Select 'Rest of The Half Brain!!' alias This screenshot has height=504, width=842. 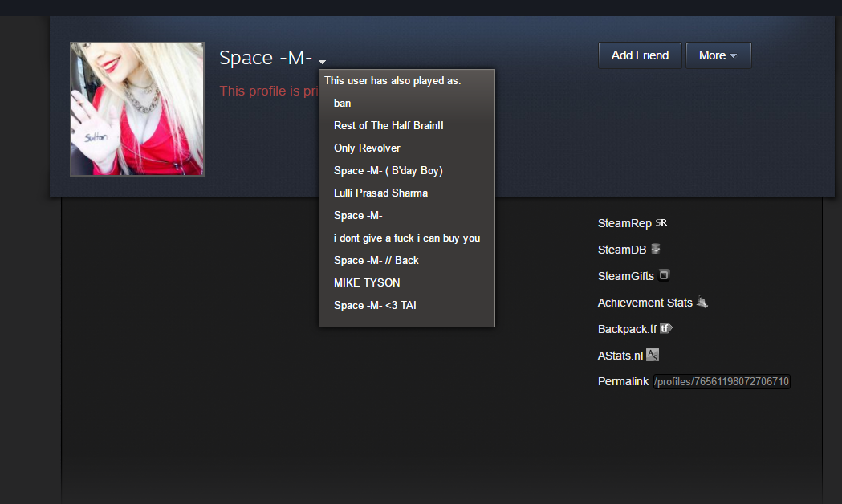pos(388,125)
